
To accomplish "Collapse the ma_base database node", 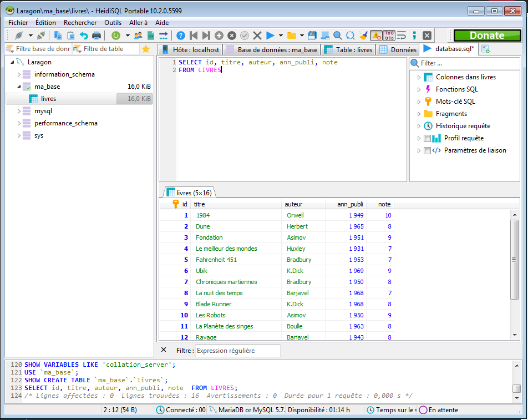I will coord(19,87).
